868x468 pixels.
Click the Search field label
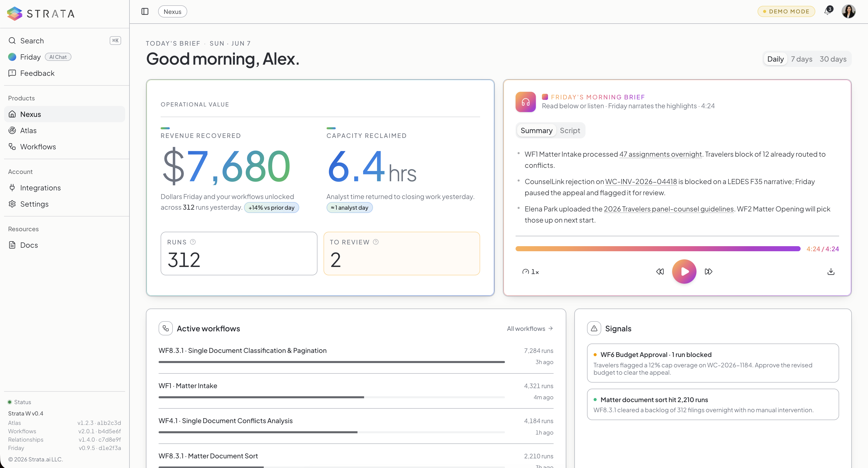(32, 41)
